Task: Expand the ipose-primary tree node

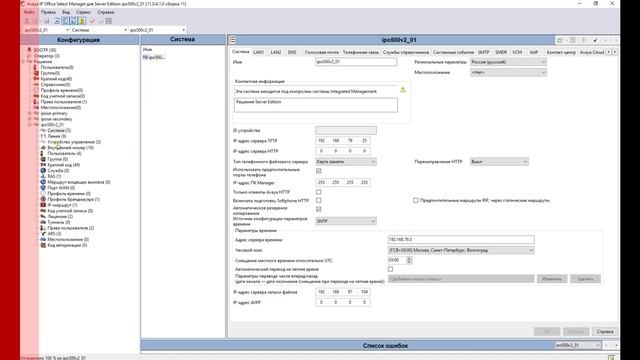Action: [29, 113]
